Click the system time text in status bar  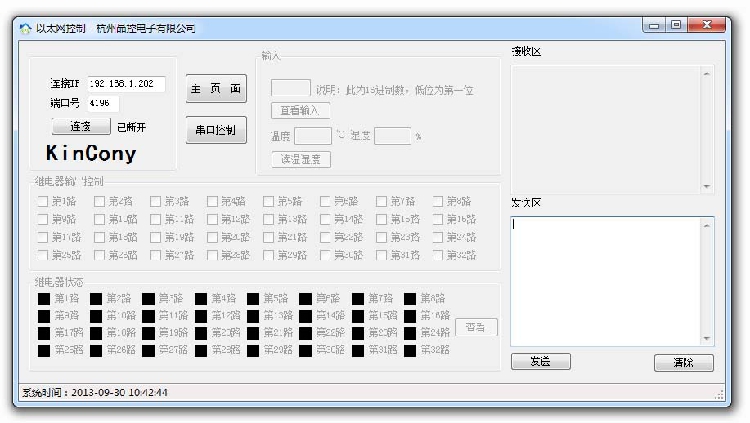[x=95, y=393]
